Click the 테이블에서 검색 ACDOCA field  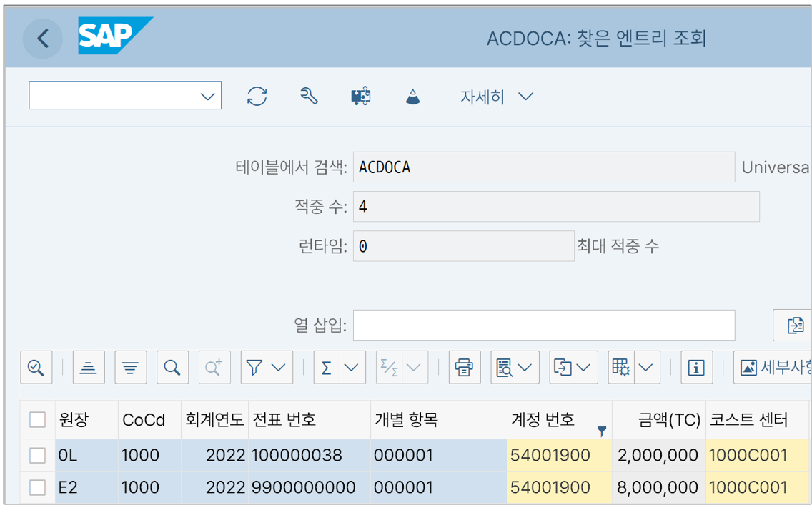click(x=544, y=167)
